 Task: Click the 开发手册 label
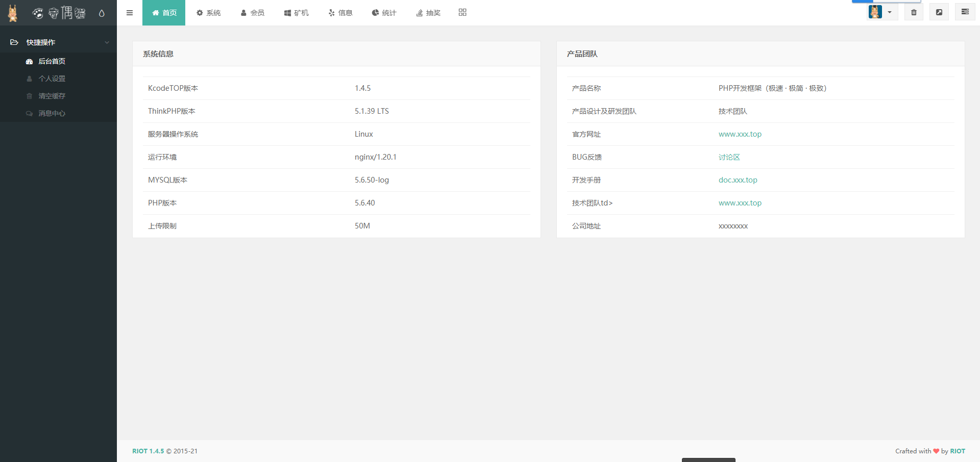586,180
